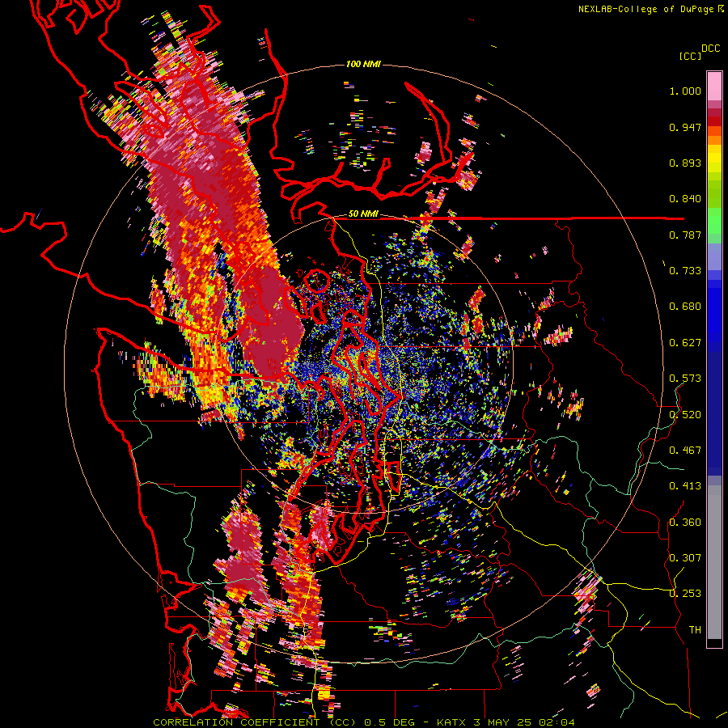Select the 0.573 legend value

coord(685,379)
